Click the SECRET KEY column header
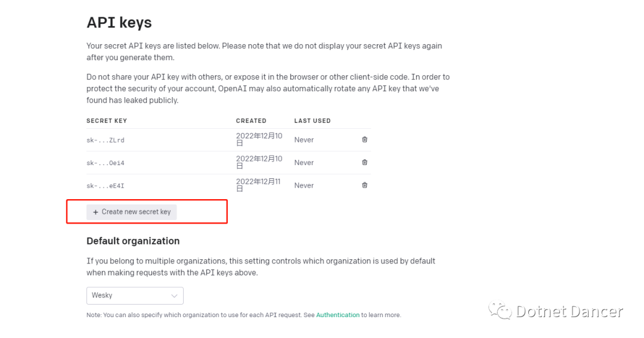644x338 pixels. pyautogui.click(x=107, y=121)
